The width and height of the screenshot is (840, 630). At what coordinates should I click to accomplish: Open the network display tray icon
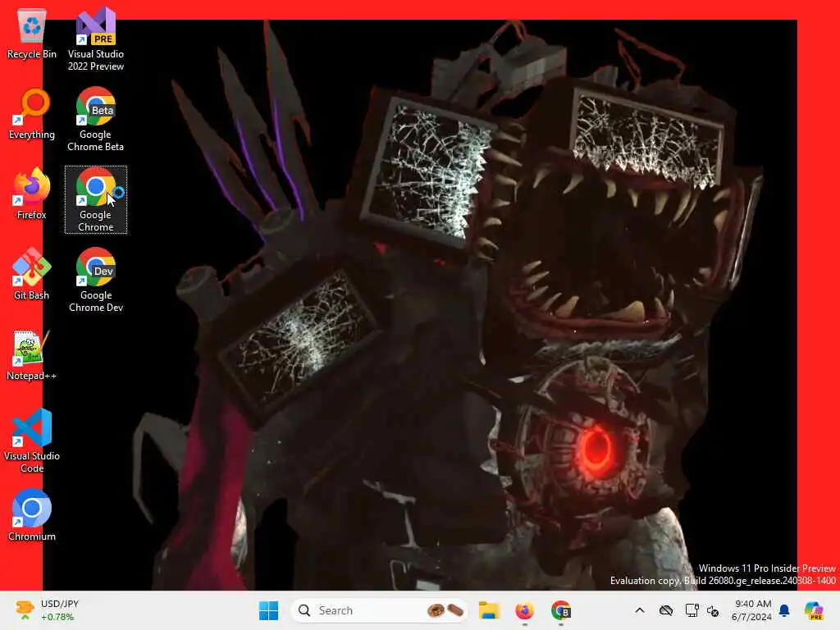pyautogui.click(x=692, y=610)
